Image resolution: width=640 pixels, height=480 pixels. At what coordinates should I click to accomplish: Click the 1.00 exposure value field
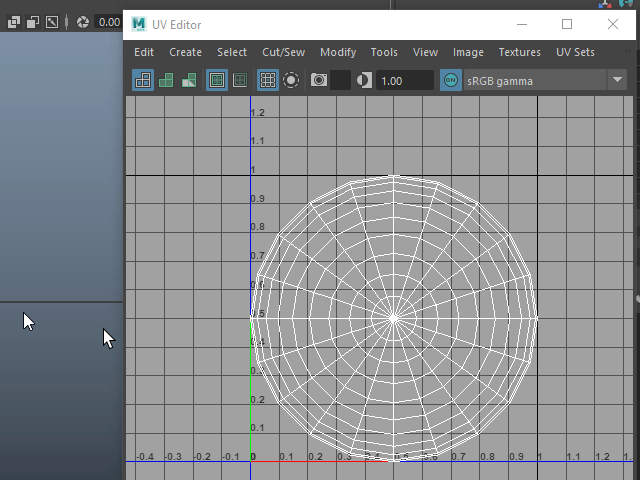[x=405, y=81]
